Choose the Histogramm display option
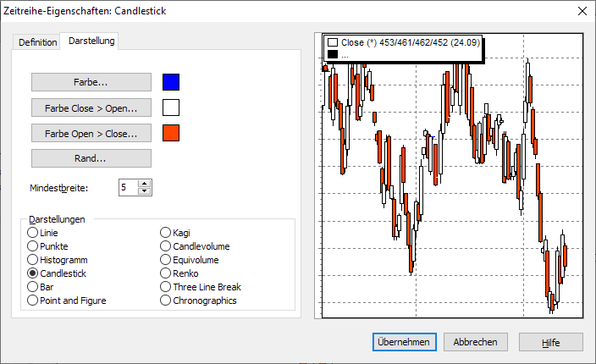Viewport: 596px width, 364px height. [33, 260]
